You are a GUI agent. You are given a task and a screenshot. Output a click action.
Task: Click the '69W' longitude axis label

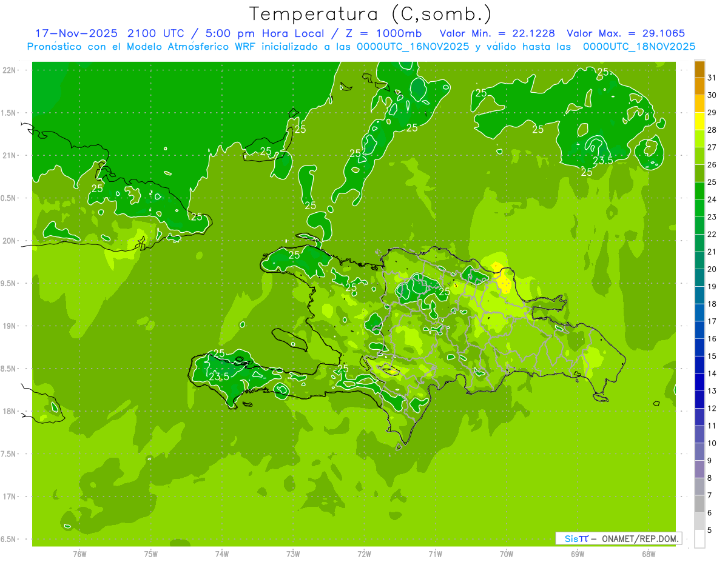pos(578,554)
